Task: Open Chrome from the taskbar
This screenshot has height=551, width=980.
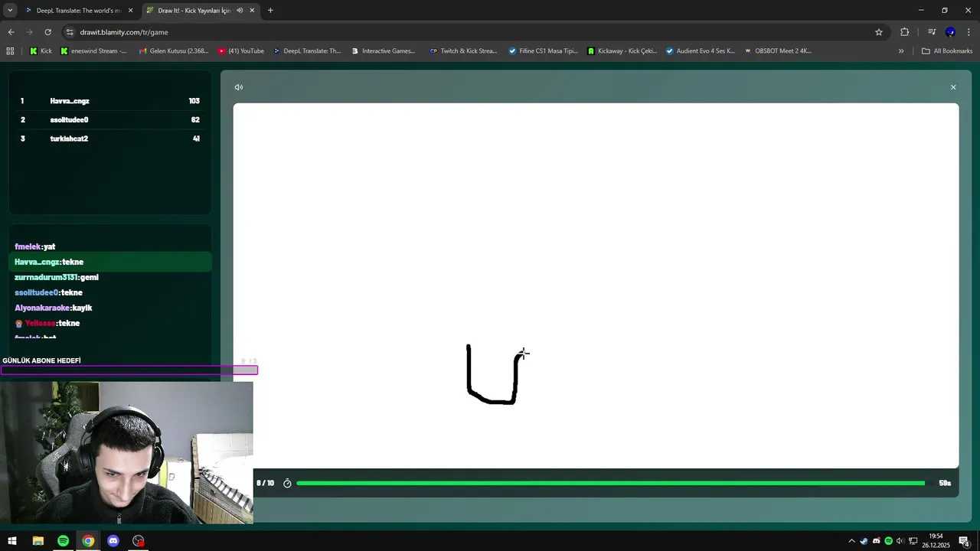Action: [88, 541]
